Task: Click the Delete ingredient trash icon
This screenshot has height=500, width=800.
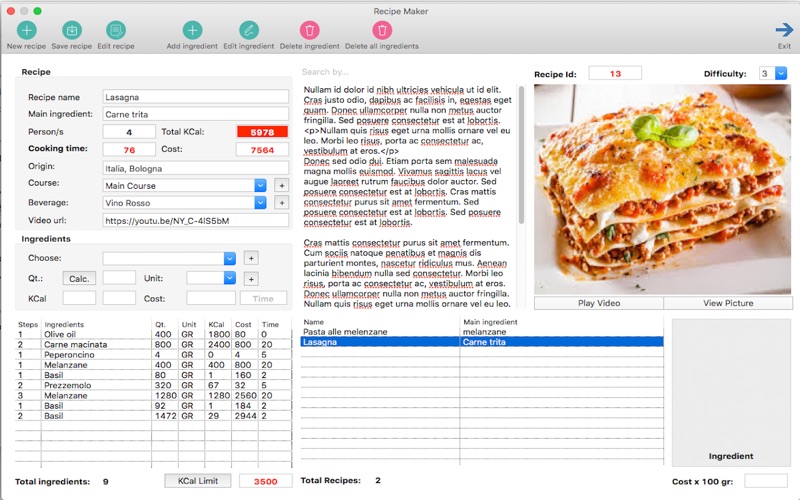Action: 309,31
